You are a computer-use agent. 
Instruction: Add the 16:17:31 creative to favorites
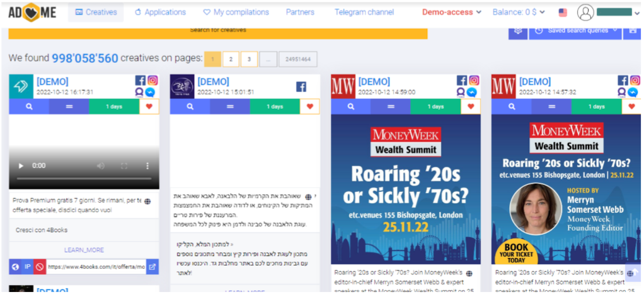[x=149, y=107]
